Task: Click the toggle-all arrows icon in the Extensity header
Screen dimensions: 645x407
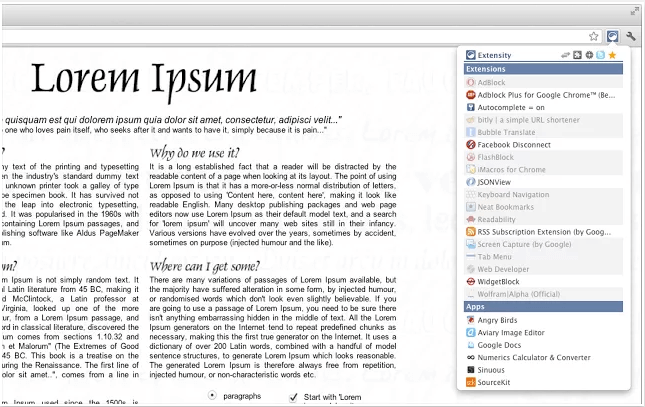Action: [565, 55]
